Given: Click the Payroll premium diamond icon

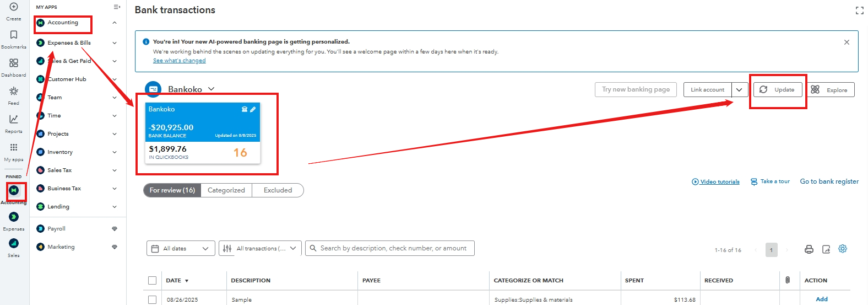Looking at the screenshot, I should (x=115, y=228).
